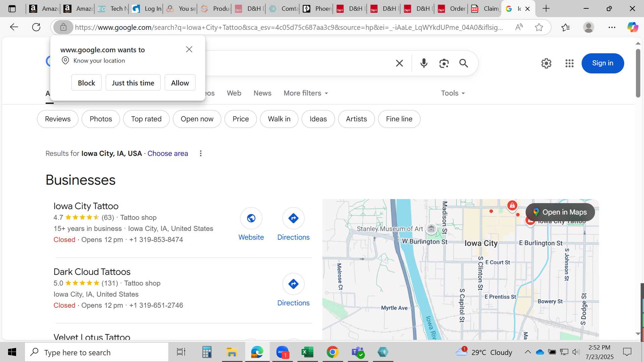The image size is (644, 362).
Task: Open File Explorer from taskbar
Action: (x=232, y=352)
